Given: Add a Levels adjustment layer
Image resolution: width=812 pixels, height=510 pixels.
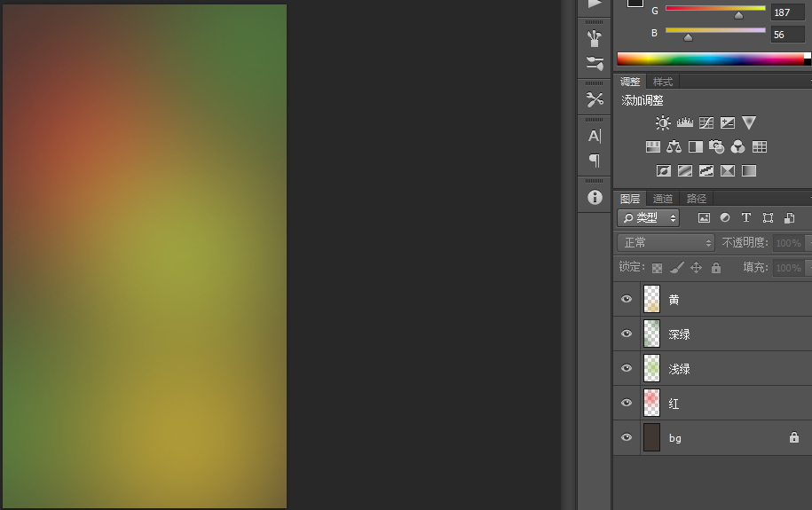Looking at the screenshot, I should coord(684,123).
